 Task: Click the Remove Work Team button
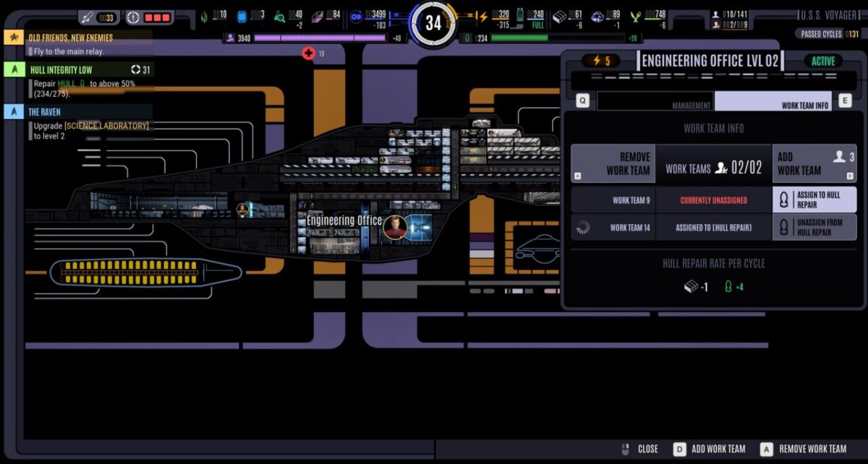point(613,163)
